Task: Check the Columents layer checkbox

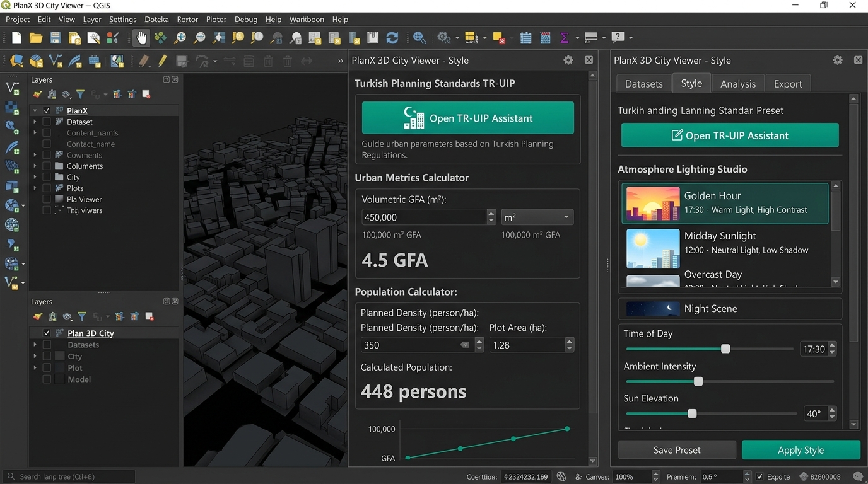Action: point(47,166)
